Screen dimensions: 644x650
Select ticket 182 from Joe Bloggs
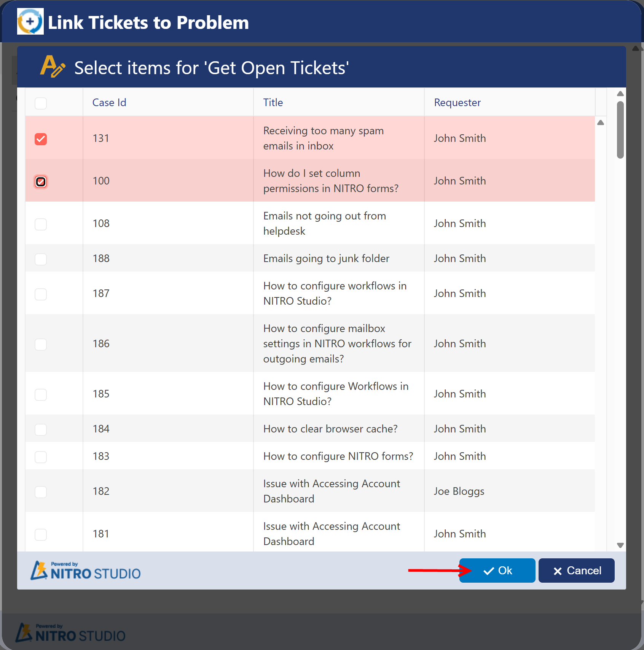[41, 492]
